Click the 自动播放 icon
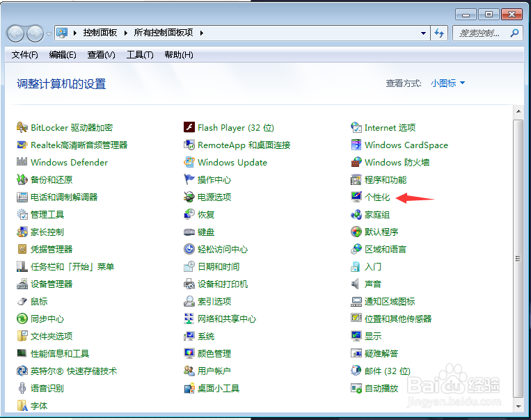Viewport: 531px width, 420px height. pos(356,388)
